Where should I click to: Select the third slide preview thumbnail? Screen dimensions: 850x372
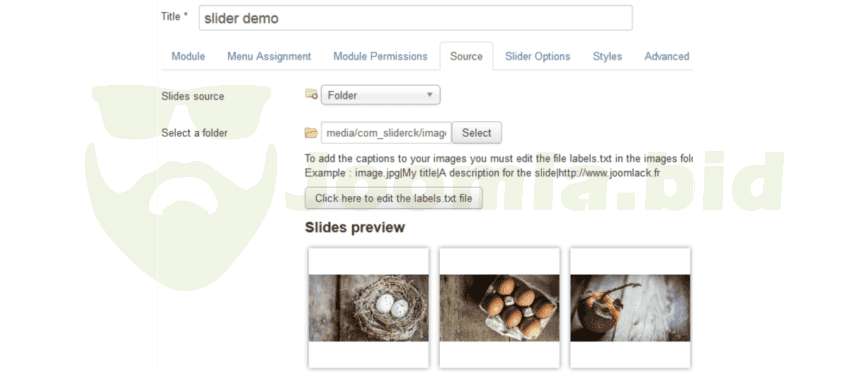(630, 307)
